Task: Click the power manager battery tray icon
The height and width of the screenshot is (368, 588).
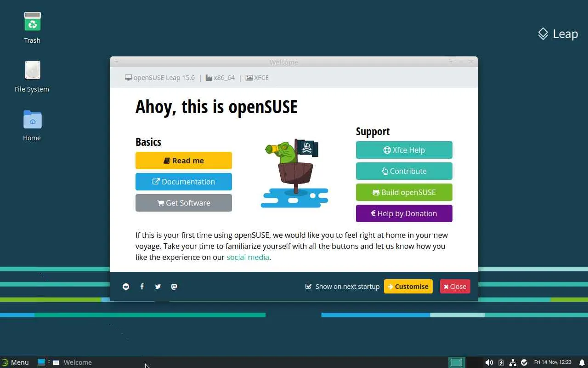Action: [501, 362]
